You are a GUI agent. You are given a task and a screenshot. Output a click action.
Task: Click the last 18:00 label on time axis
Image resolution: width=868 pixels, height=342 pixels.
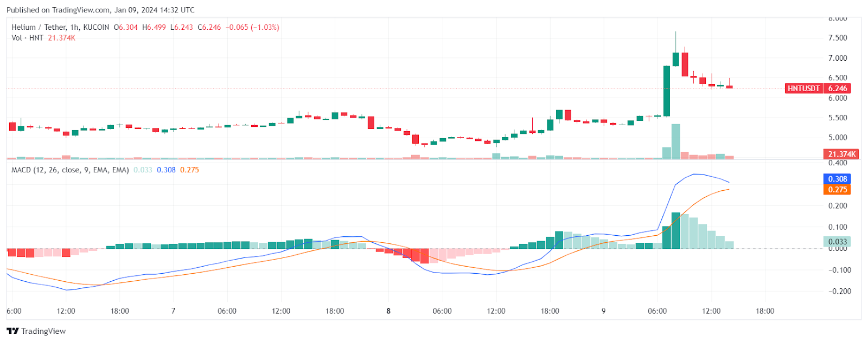(765, 311)
